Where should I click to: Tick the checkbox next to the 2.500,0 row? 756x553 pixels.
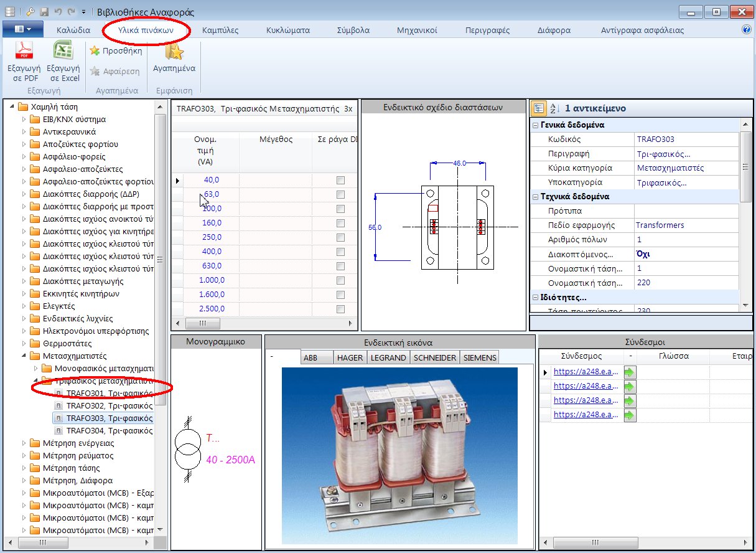(339, 309)
